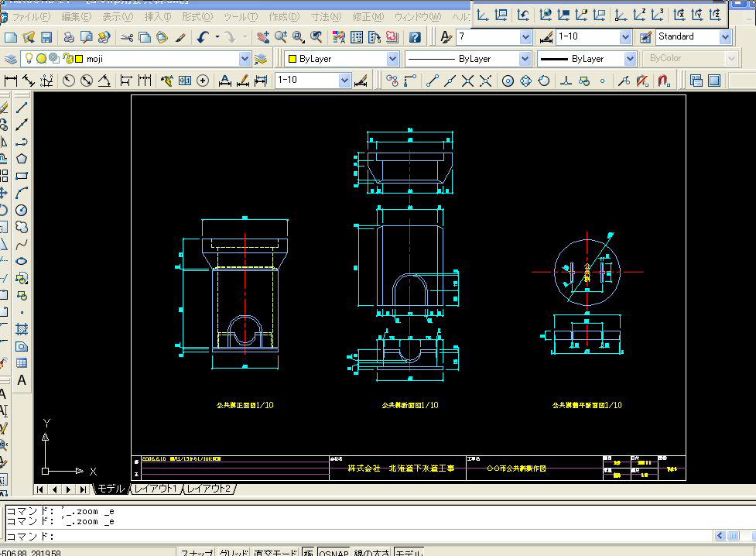Screen dimensions: 756x556
Task: Click the Snap to Intersection icon
Action: pyautogui.click(x=467, y=81)
